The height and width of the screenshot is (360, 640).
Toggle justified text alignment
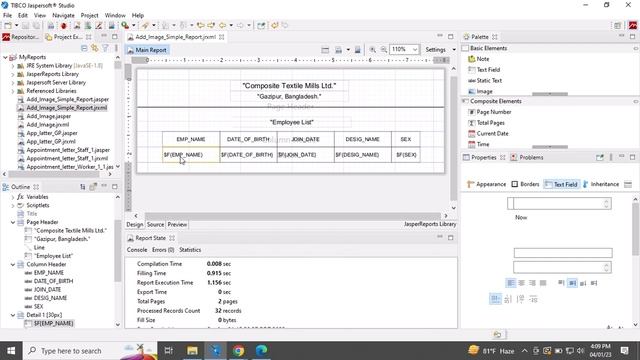click(543, 283)
